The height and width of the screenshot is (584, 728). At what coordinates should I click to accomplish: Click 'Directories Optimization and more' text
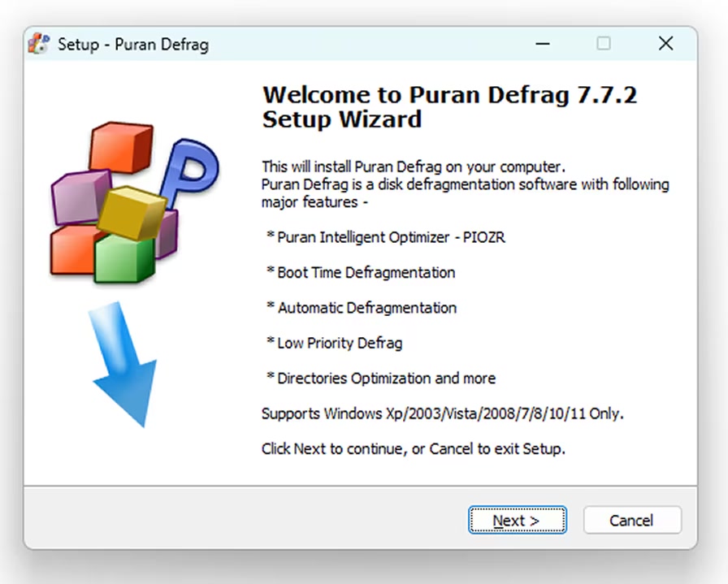point(381,379)
